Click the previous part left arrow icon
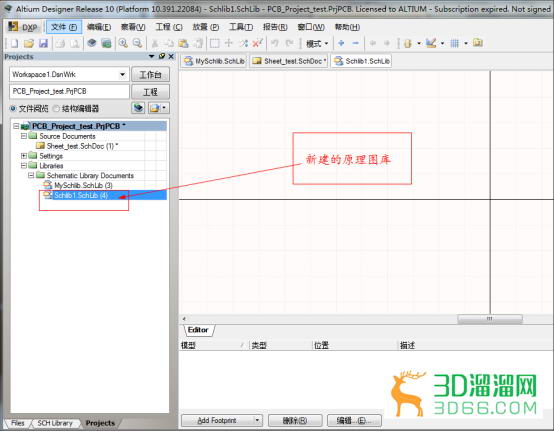554x432 pixels. (372, 43)
